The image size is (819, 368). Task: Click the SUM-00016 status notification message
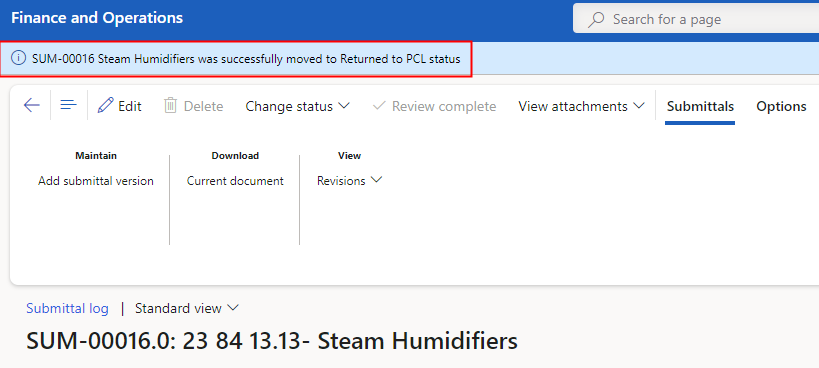[x=246, y=59]
